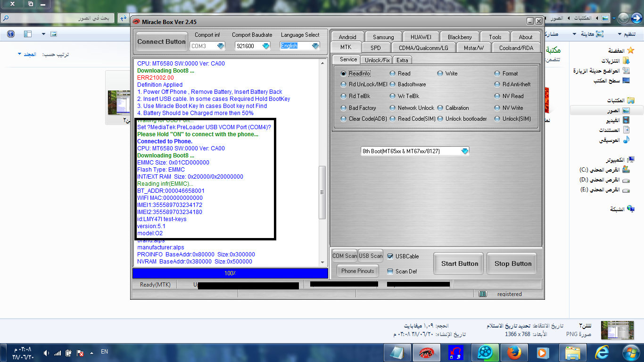Select the SPD tab
Screen dimensions: 644x362
click(376, 48)
